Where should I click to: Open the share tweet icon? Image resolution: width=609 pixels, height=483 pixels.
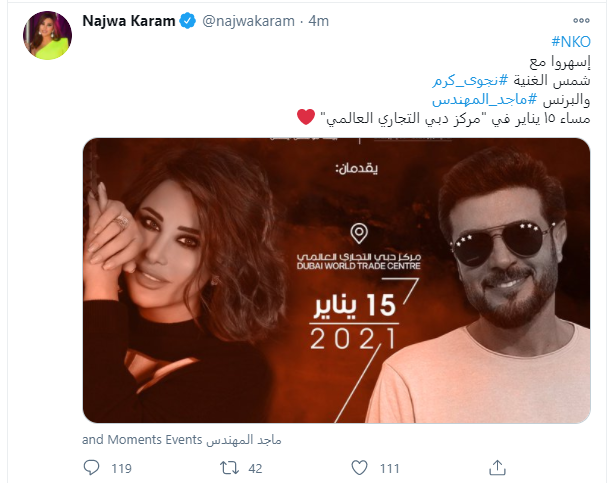(497, 467)
